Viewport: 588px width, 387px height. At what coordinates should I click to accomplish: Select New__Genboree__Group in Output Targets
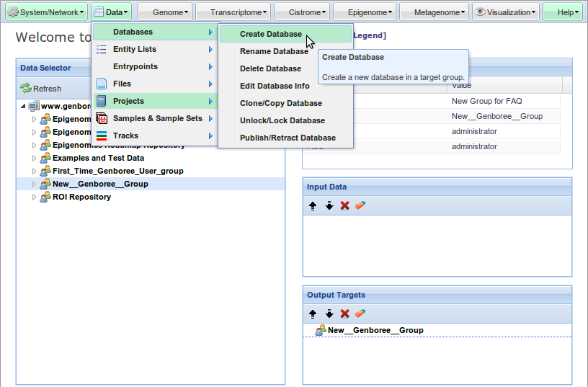(x=375, y=330)
